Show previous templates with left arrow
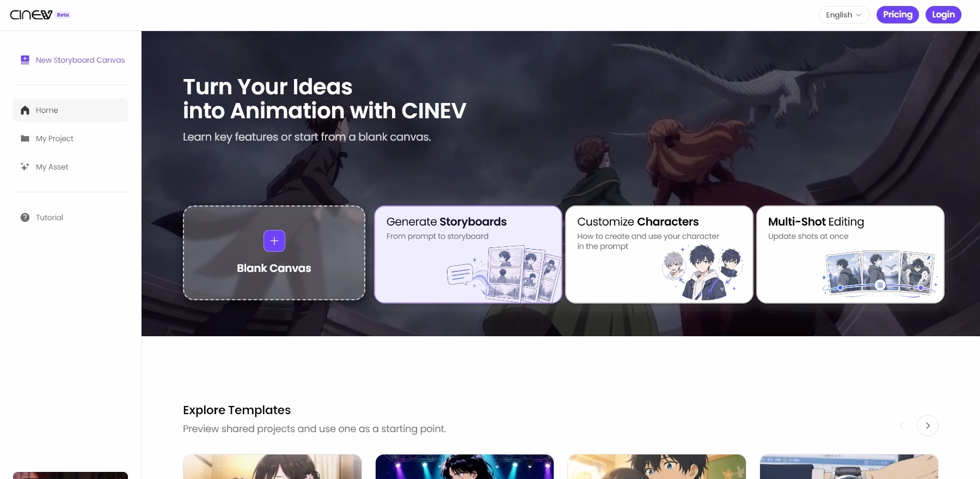 (901, 426)
